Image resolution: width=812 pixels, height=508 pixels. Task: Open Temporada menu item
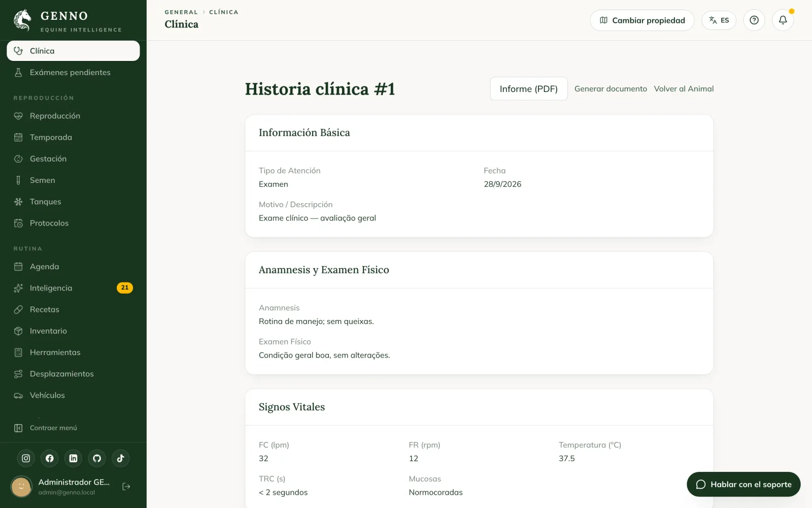(x=73, y=137)
